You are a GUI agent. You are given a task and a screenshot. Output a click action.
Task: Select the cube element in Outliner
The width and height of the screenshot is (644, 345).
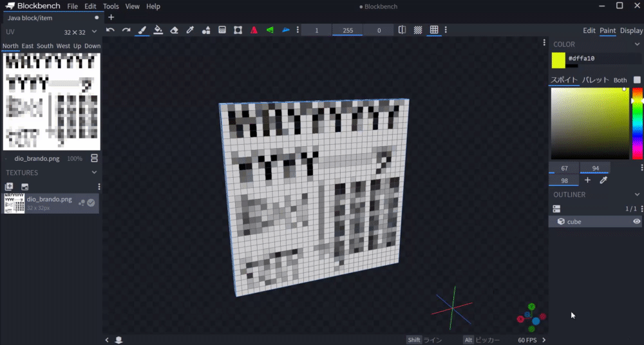coord(596,221)
